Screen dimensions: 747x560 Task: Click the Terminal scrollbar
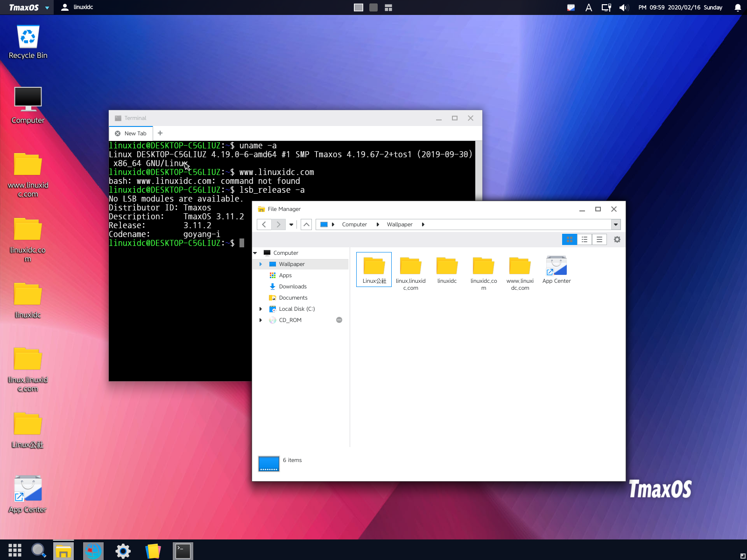tap(479, 170)
